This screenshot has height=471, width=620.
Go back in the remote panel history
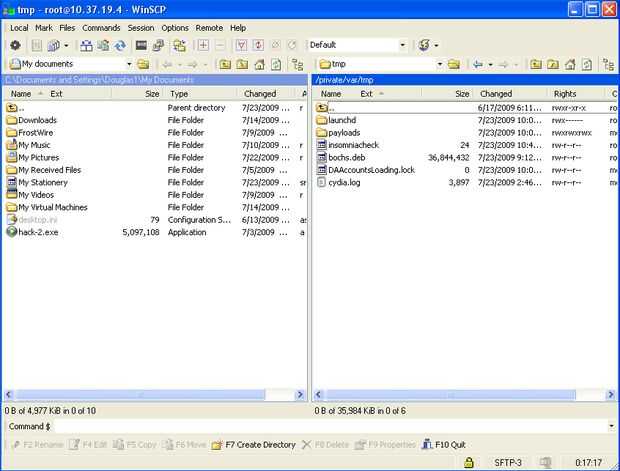click(478, 64)
